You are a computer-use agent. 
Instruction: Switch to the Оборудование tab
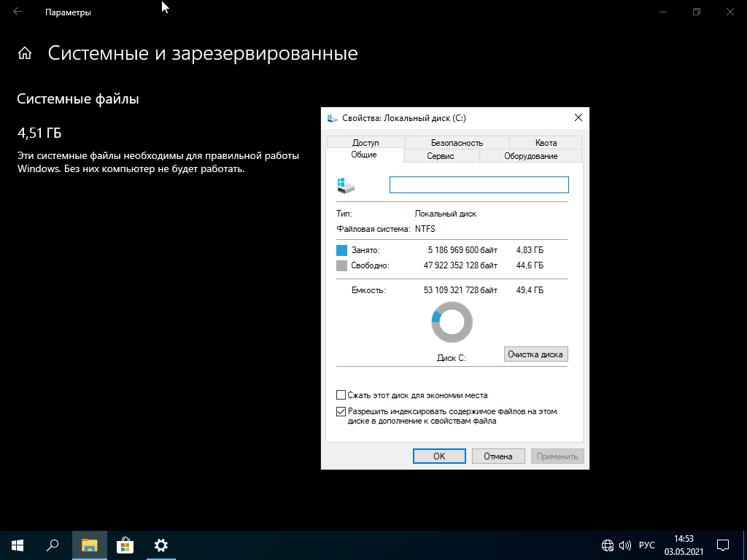tap(531, 156)
